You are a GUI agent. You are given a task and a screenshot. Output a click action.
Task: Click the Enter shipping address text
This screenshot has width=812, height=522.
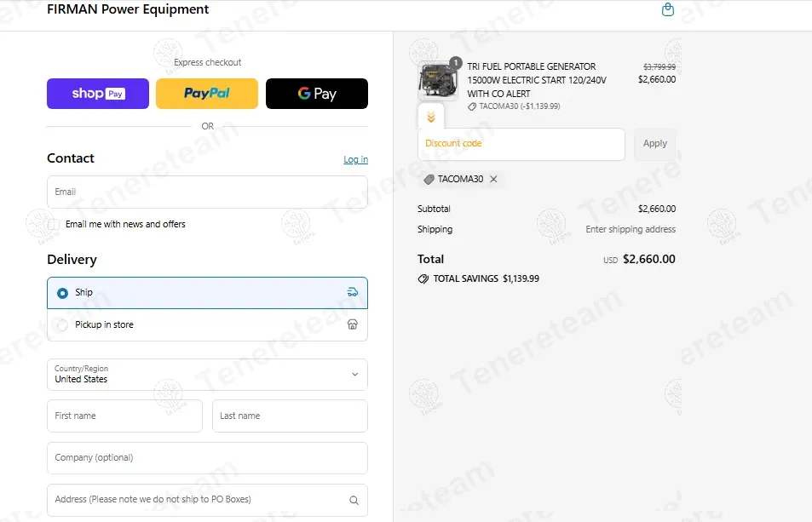(x=631, y=229)
